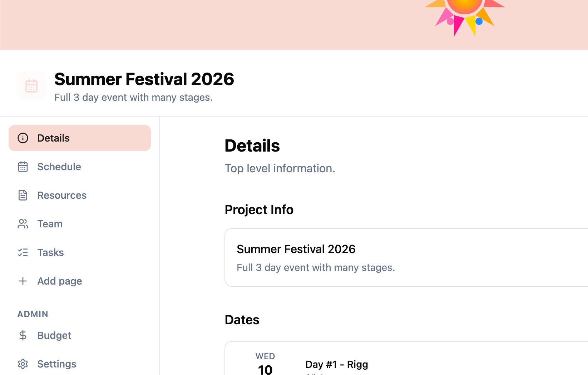
Task: Click the Schedule calendar icon
Action: (23, 167)
